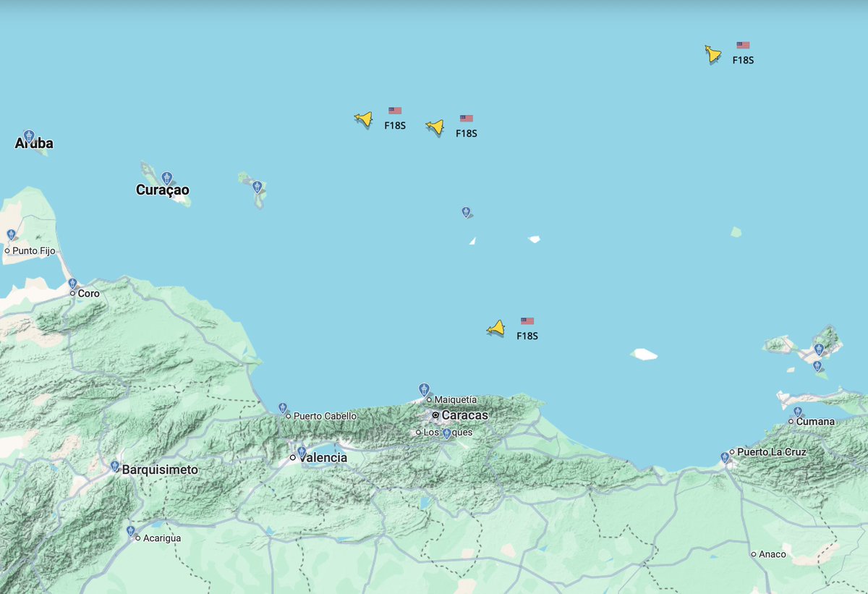The width and height of the screenshot is (868, 594).
Task: Click US flag of the F18S nearest Caracas
Action: click(x=527, y=321)
